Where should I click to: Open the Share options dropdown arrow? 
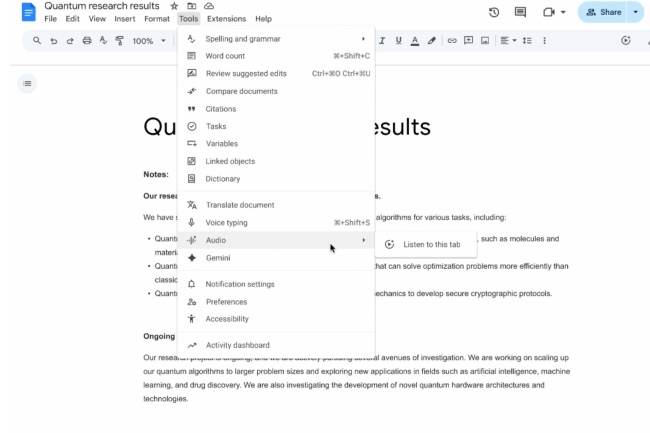pos(635,12)
